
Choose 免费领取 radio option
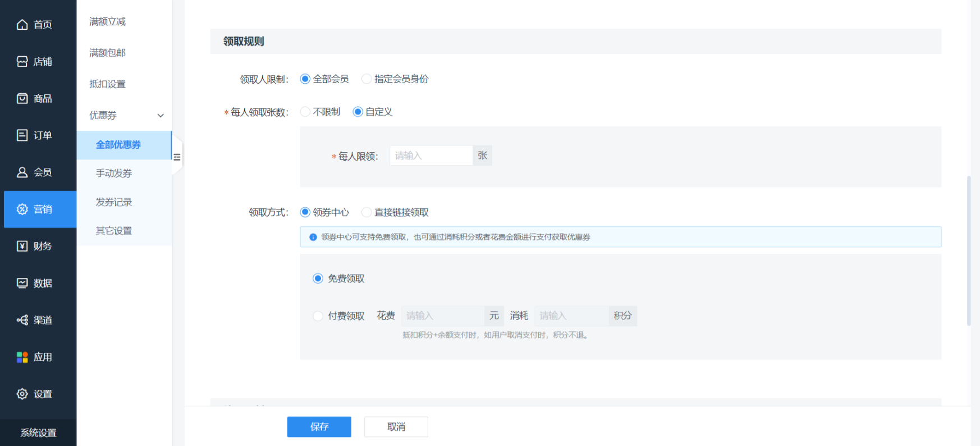[x=318, y=279]
